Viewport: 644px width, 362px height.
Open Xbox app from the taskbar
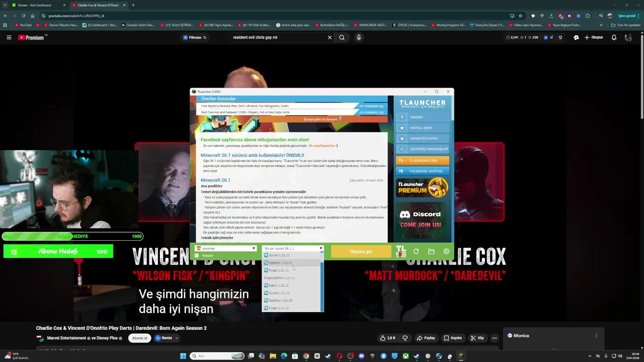406,356
